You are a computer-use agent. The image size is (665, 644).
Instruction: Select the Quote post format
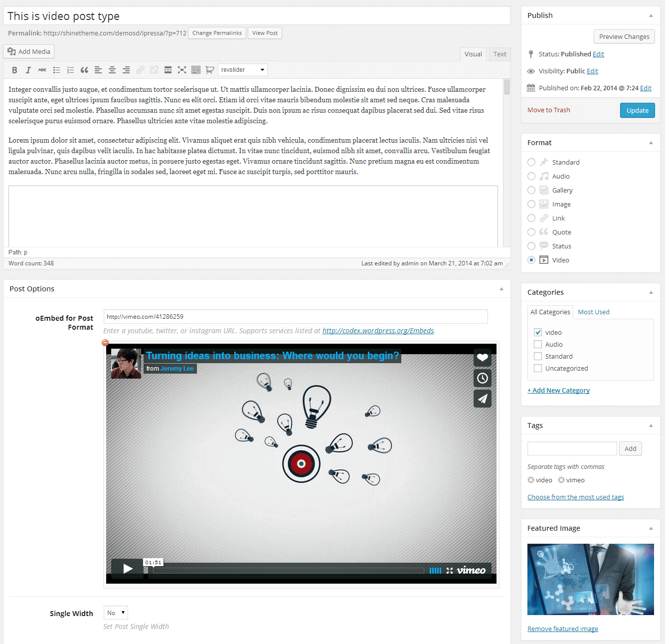[531, 232]
